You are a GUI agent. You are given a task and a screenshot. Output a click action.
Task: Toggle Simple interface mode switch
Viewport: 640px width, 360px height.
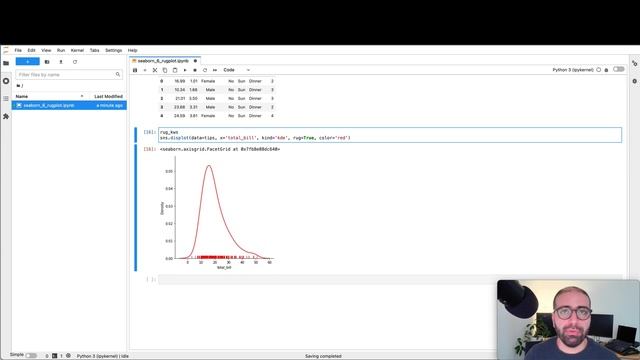point(31,356)
